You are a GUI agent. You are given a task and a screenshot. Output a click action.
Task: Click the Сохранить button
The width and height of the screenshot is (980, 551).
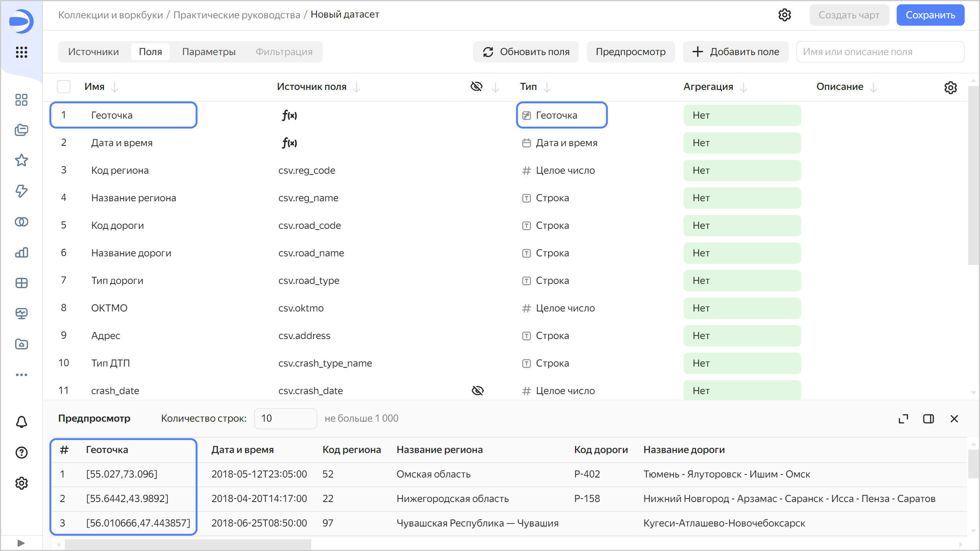930,15
